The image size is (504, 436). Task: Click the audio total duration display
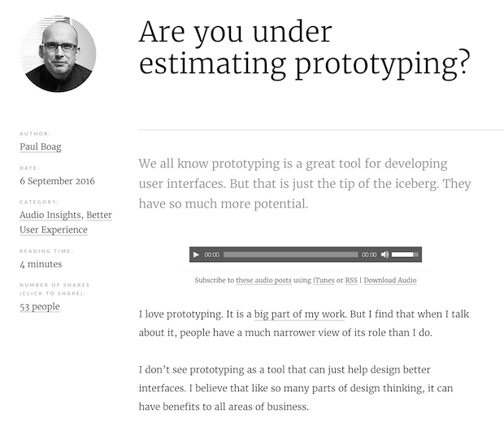(x=369, y=255)
